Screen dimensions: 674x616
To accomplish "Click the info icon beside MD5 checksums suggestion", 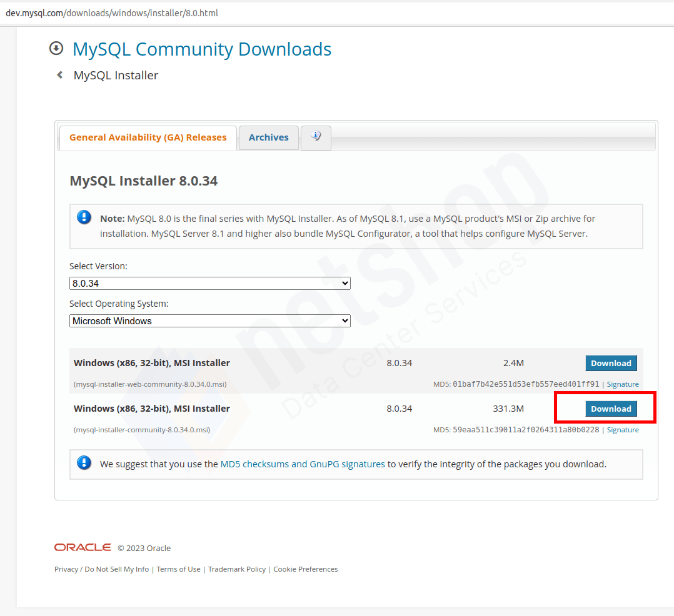I will [84, 463].
